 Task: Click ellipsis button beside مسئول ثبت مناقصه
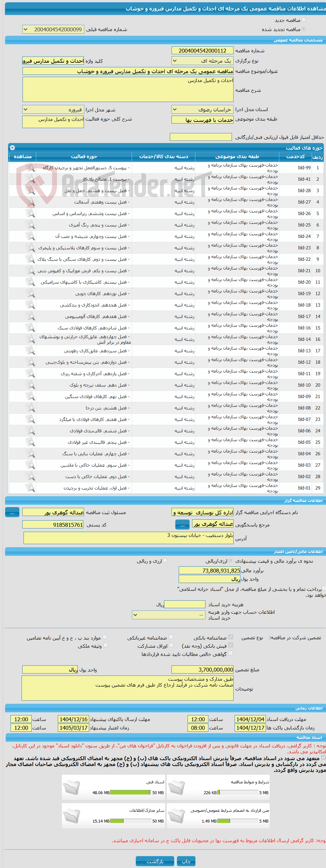coord(12,512)
